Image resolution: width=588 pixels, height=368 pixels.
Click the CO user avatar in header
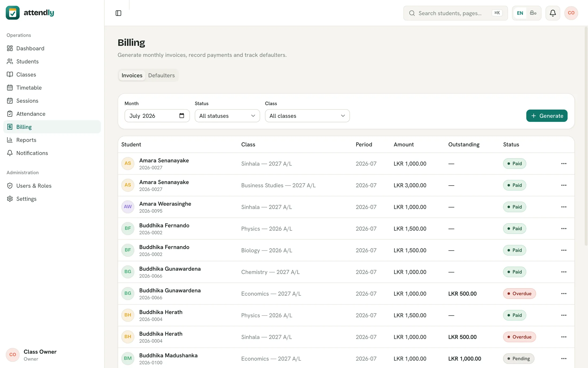click(x=571, y=13)
